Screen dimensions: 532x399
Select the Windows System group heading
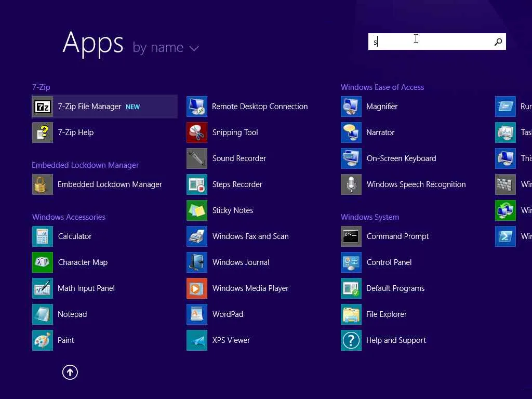coord(370,217)
